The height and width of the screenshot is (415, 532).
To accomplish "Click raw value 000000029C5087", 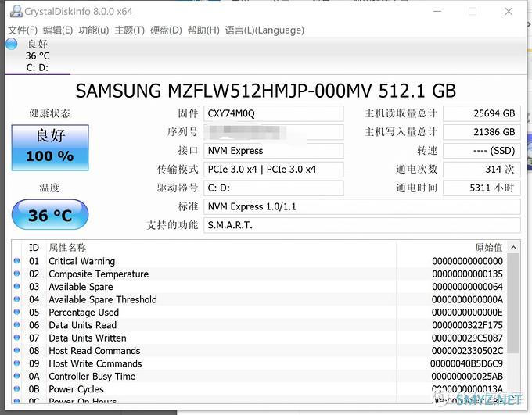I will (468, 338).
